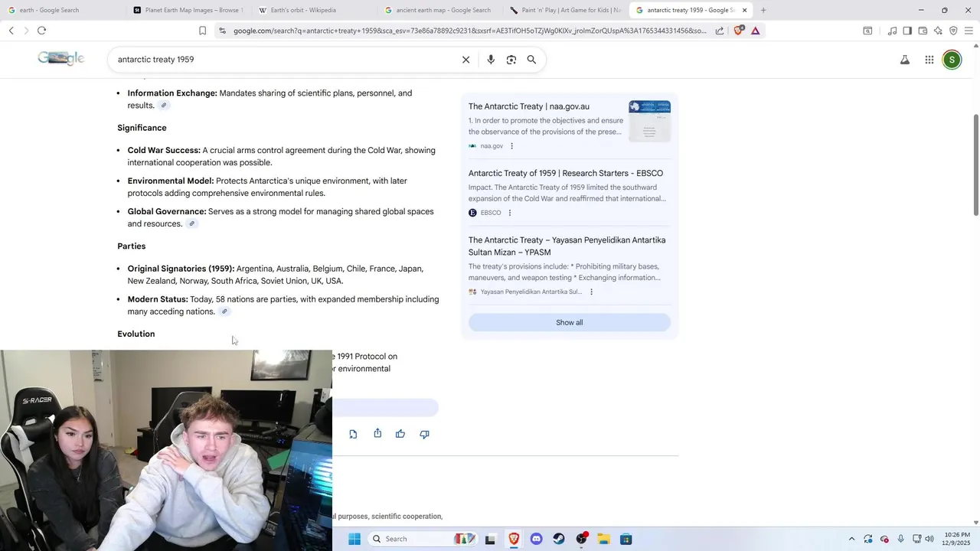
Task: Toggle the browser sidebar panel icon
Action: pyautogui.click(x=907, y=31)
